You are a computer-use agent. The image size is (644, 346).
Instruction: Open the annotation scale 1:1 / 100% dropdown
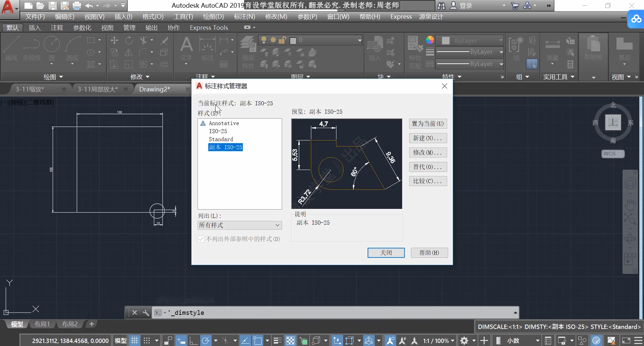[438, 341]
